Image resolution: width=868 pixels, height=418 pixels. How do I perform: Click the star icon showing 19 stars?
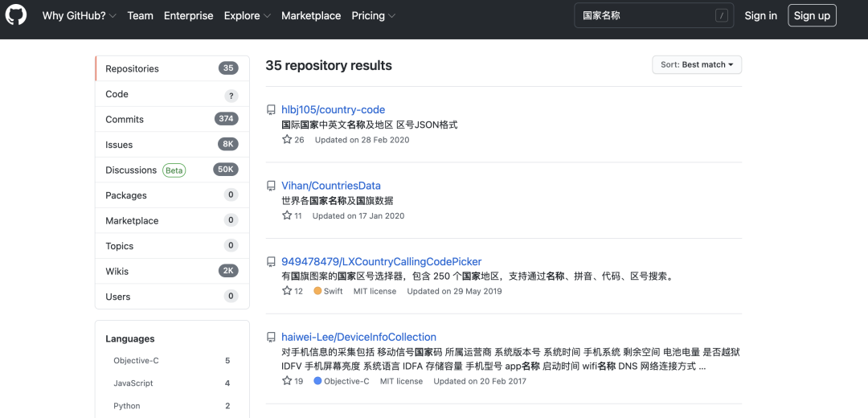click(x=287, y=381)
